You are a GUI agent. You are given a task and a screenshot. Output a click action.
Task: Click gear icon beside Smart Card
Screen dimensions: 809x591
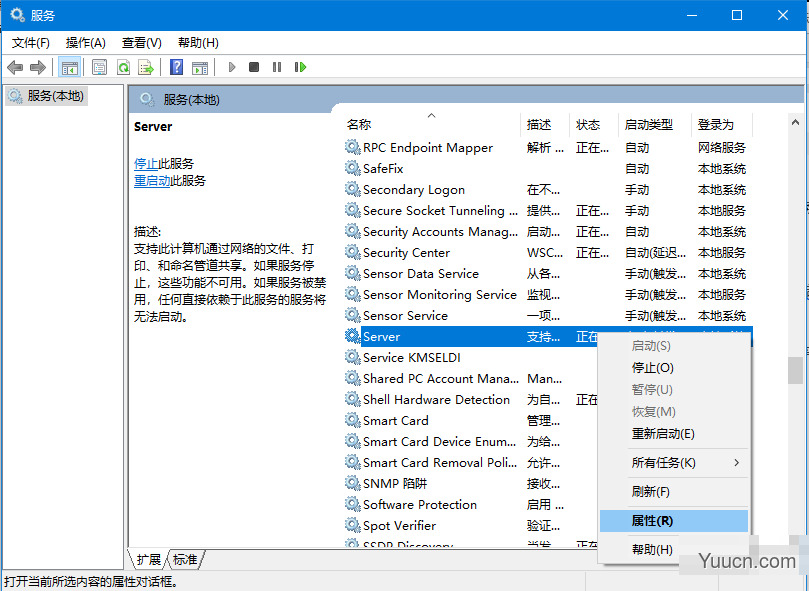pos(352,421)
